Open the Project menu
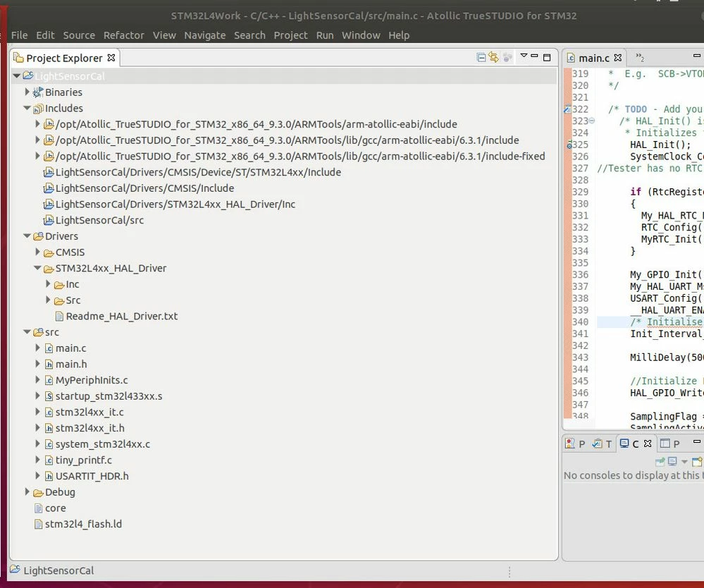The width and height of the screenshot is (704, 588). pos(290,35)
